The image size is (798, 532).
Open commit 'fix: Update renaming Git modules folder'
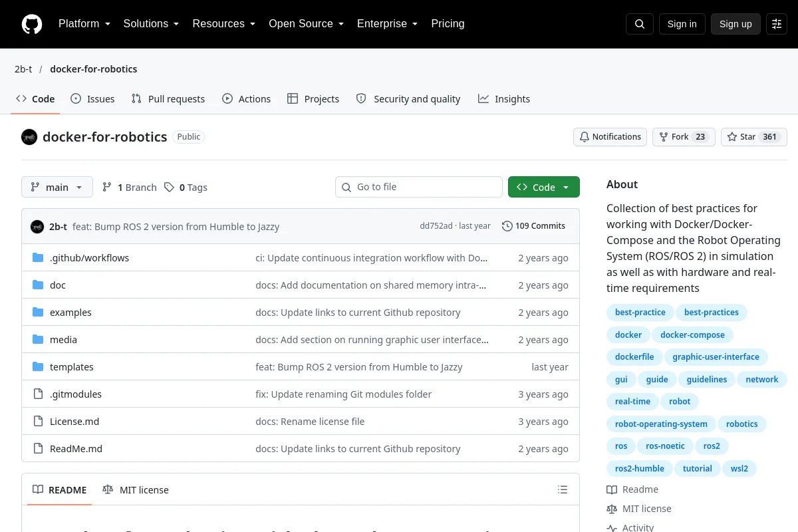[x=344, y=394]
